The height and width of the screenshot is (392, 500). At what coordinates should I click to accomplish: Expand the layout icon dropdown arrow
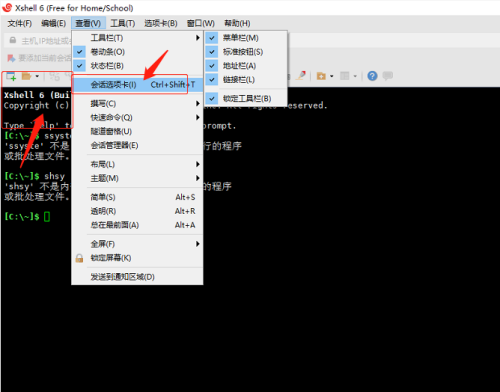click(355, 76)
